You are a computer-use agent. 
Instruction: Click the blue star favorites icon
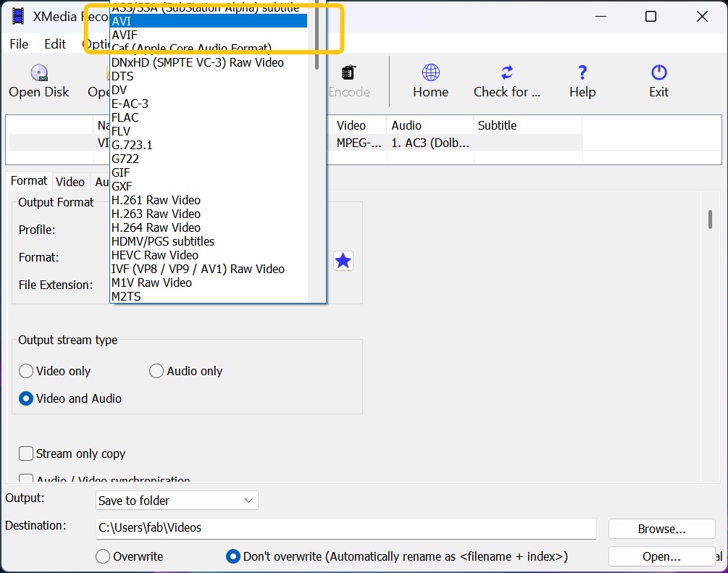coord(343,261)
